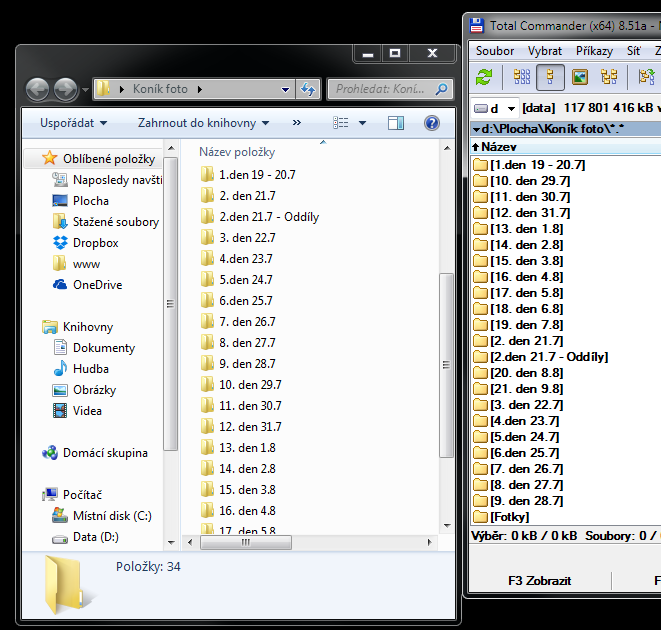Open the Uspořádat dropdown menu
This screenshot has width=661, height=630.
tap(73, 123)
